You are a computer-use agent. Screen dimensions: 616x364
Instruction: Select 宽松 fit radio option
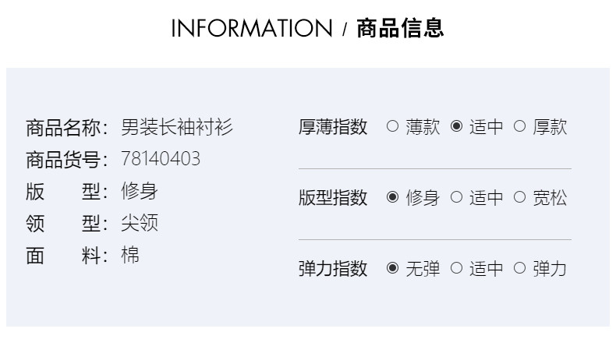pos(520,197)
